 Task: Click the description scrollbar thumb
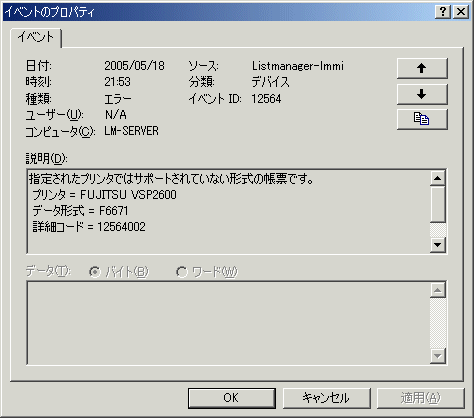pyautogui.click(x=438, y=204)
